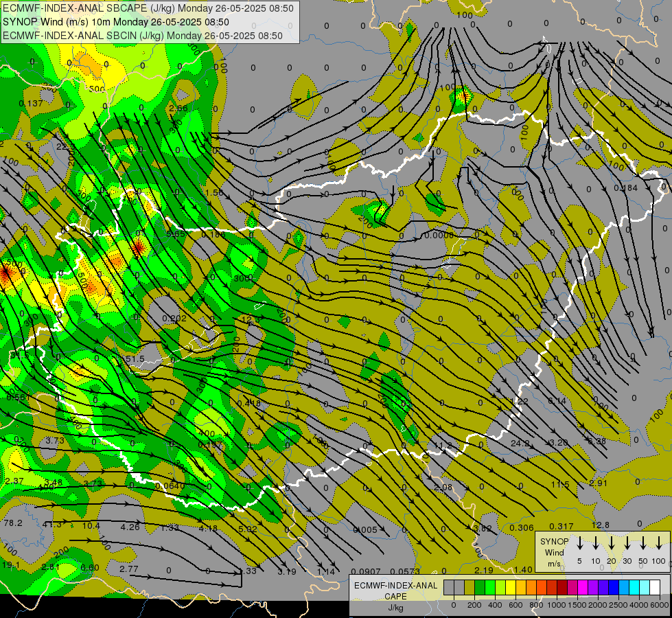This screenshot has width=672, height=618.
Task: Click the SBCIN title line
Action: [x=143, y=36]
